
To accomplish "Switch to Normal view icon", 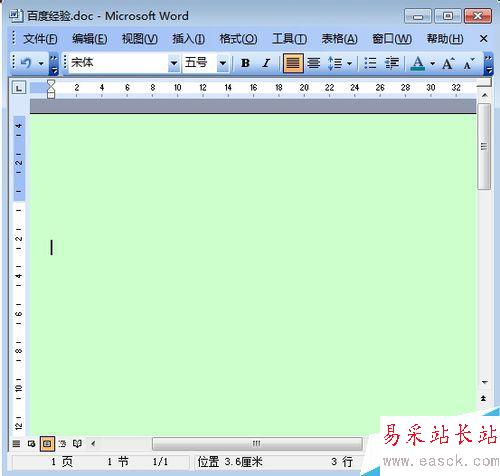I will [x=16, y=444].
